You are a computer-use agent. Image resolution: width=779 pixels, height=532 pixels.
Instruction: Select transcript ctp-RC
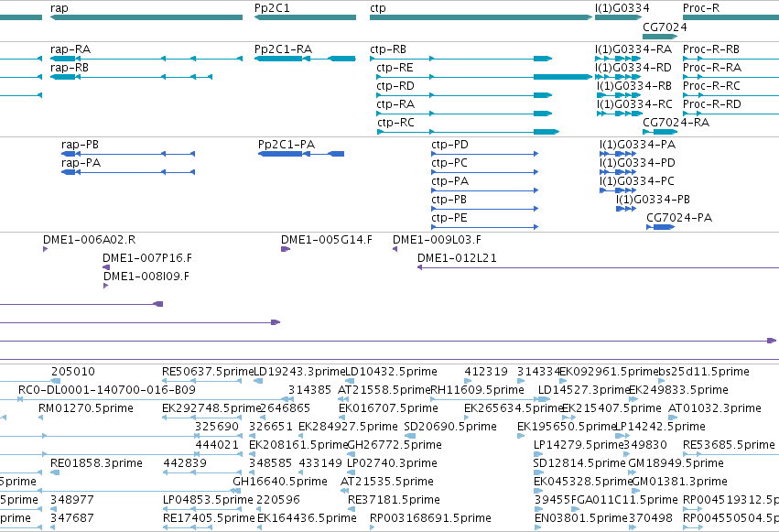[395, 123]
